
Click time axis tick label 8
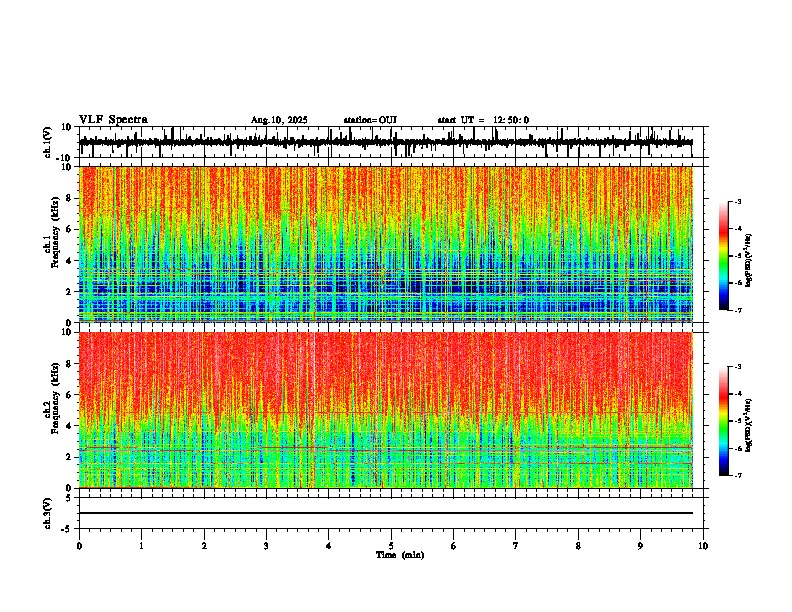click(x=578, y=546)
